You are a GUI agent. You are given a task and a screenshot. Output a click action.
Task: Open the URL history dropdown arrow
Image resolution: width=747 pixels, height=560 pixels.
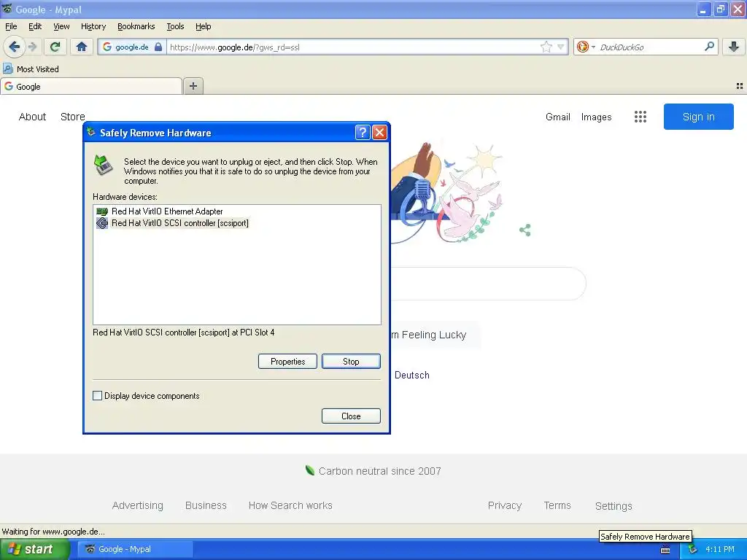(x=561, y=47)
